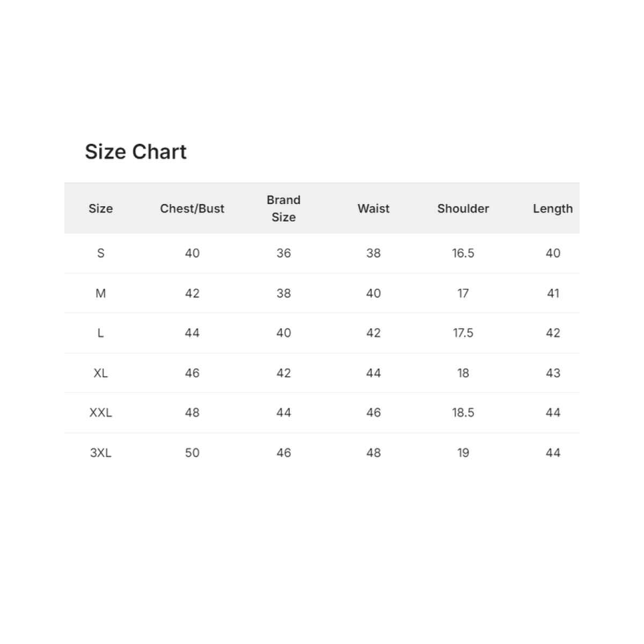The width and height of the screenshot is (644, 644).
Task: Select the 3XL size row label
Action: (100, 453)
